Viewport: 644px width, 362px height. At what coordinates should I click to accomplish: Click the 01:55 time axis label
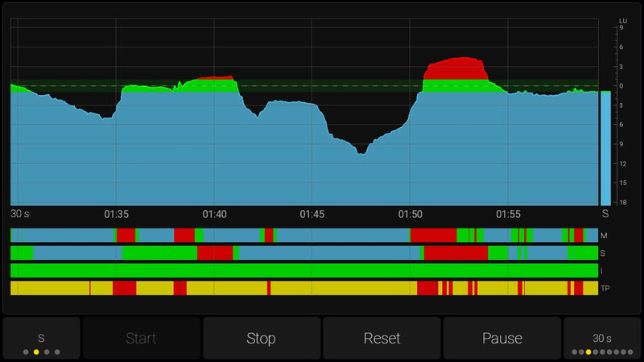[x=508, y=215]
